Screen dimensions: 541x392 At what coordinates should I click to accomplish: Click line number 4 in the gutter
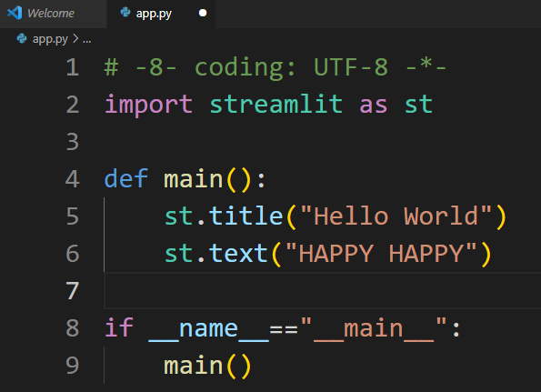click(73, 179)
